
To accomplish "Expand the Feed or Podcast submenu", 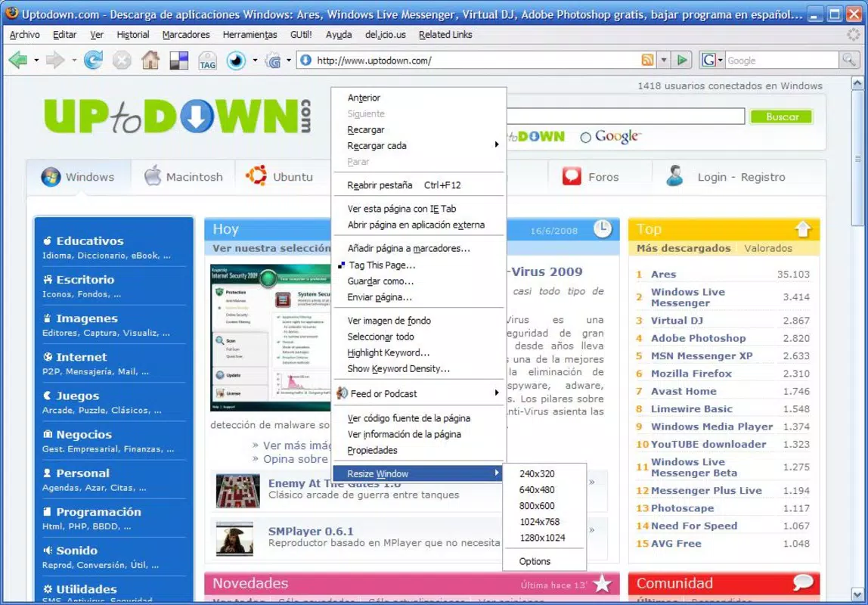I will pyautogui.click(x=419, y=393).
